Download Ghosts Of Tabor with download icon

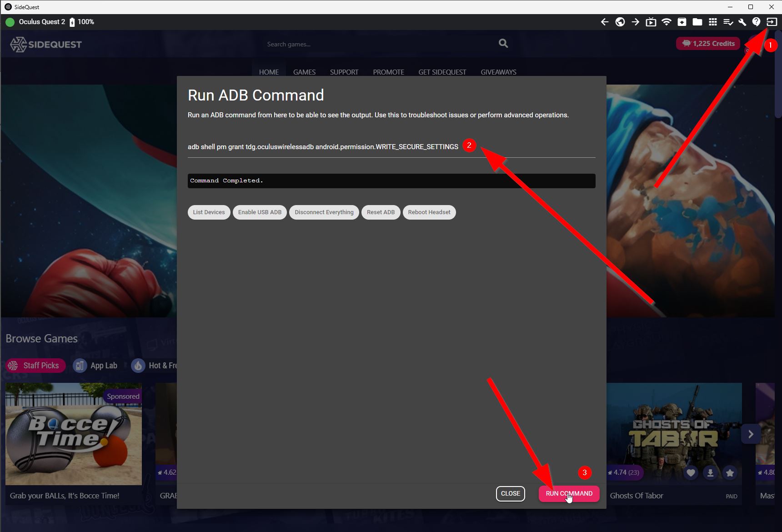coord(710,473)
